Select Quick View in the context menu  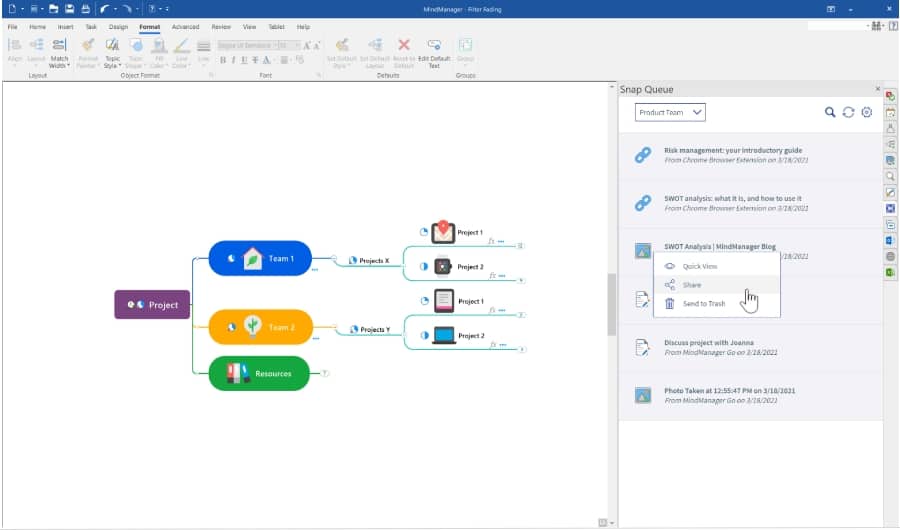pyautogui.click(x=699, y=267)
